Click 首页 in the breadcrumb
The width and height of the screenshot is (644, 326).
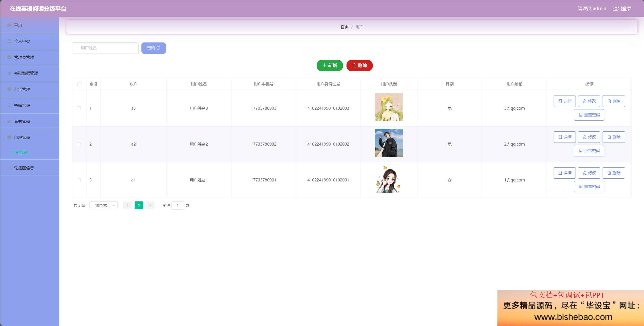(344, 27)
